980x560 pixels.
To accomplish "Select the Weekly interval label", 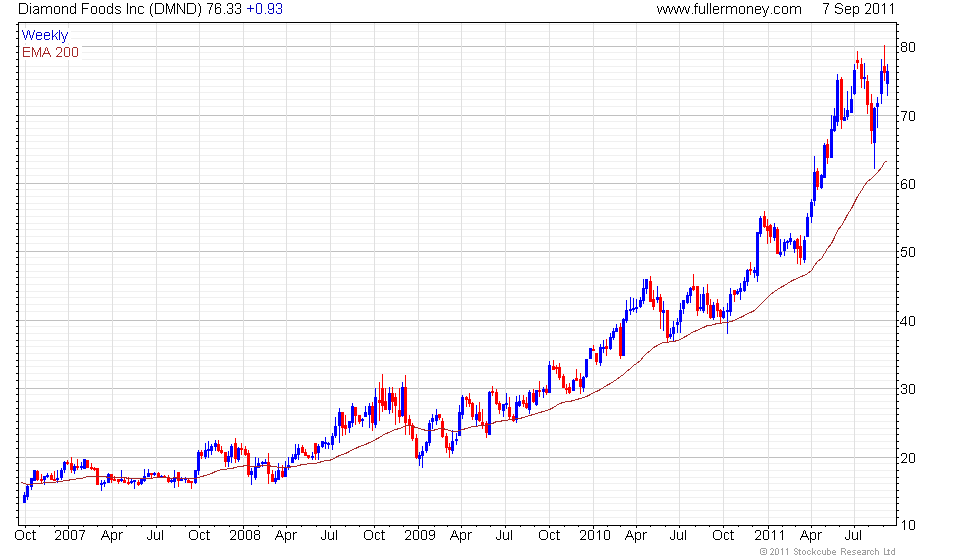I will click(x=45, y=36).
